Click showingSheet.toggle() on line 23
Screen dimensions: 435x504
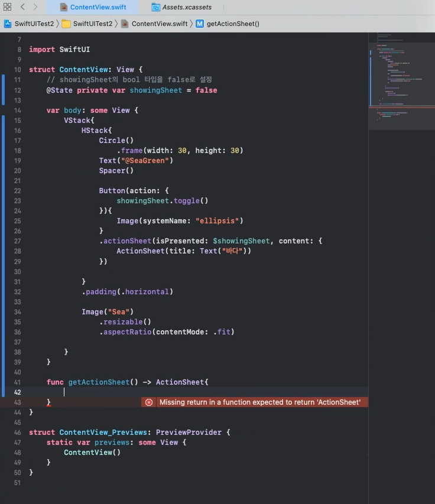pos(163,201)
